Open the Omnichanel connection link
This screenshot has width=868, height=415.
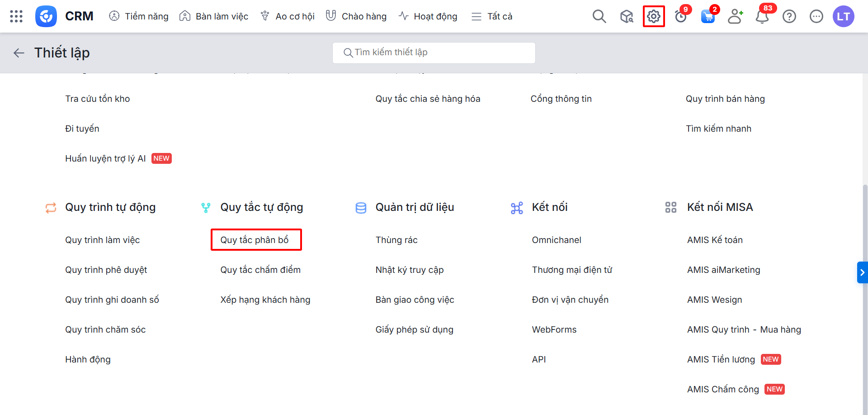(x=557, y=240)
